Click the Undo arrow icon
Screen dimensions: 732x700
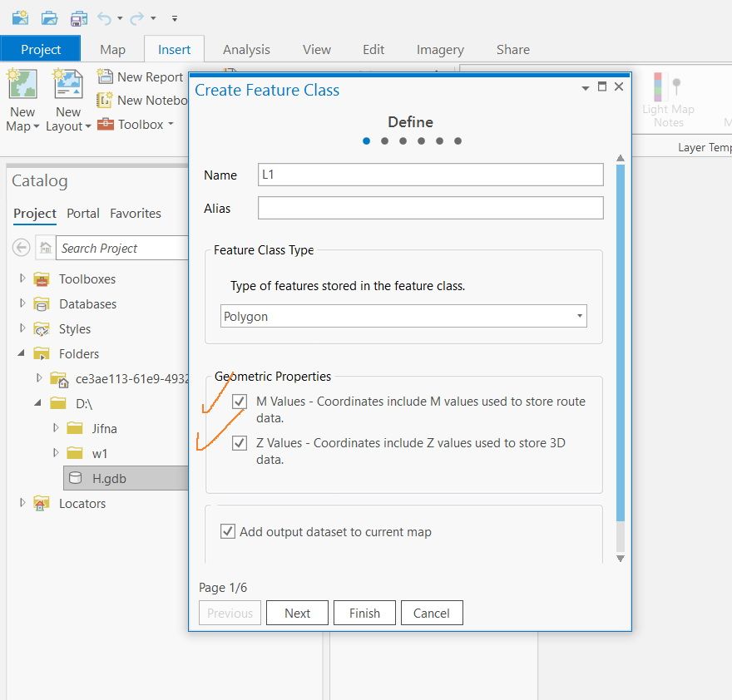[105, 18]
